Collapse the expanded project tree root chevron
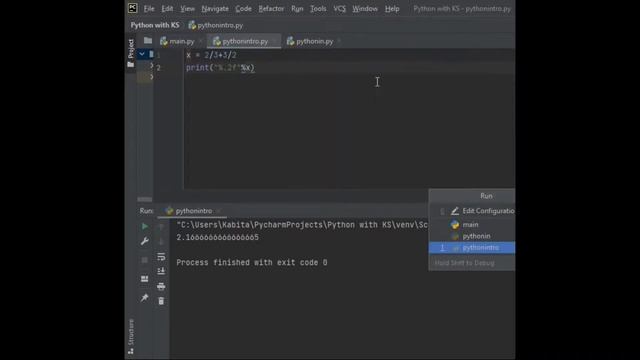Image resolution: width=640 pixels, height=360 pixels. 142,54
